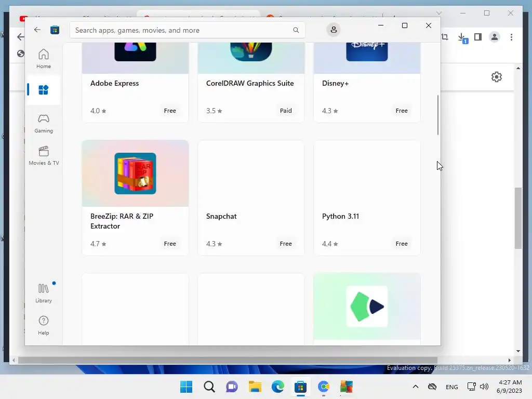Image resolution: width=532 pixels, height=399 pixels.
Task: Open the BreeZip app icon
Action: click(135, 174)
